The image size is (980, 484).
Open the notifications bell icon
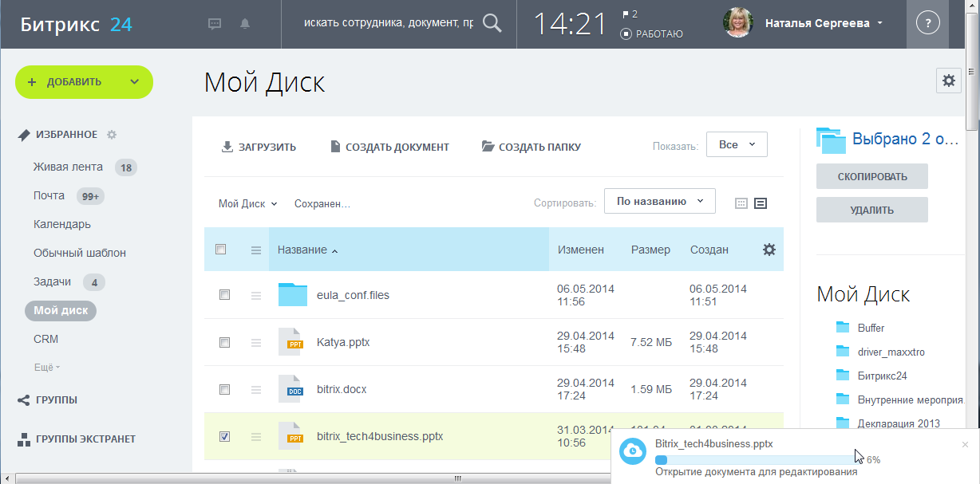coord(245,24)
